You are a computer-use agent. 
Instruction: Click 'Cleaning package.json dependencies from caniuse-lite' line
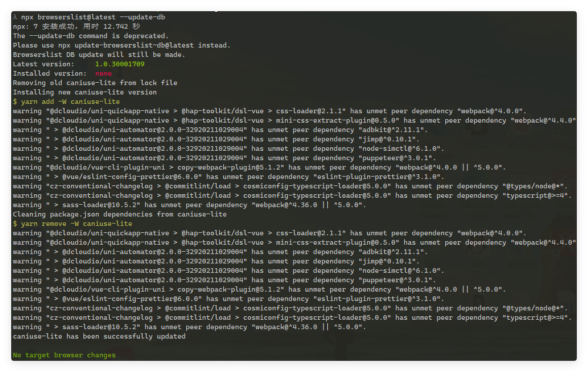tap(120, 214)
